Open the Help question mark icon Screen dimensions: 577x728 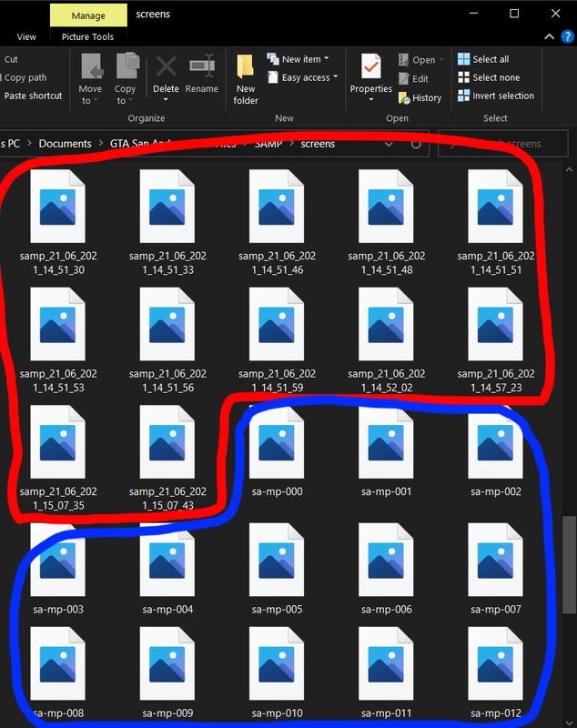567,36
